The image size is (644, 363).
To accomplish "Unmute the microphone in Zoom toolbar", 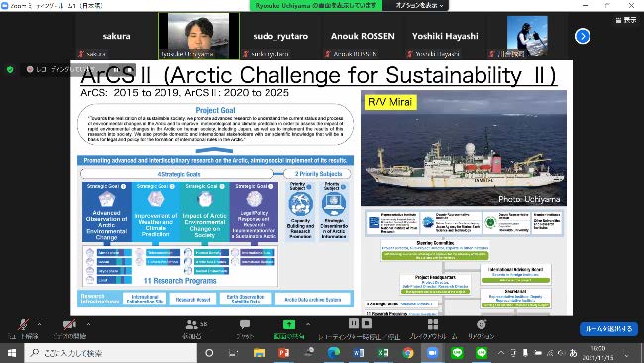I will tap(23, 324).
